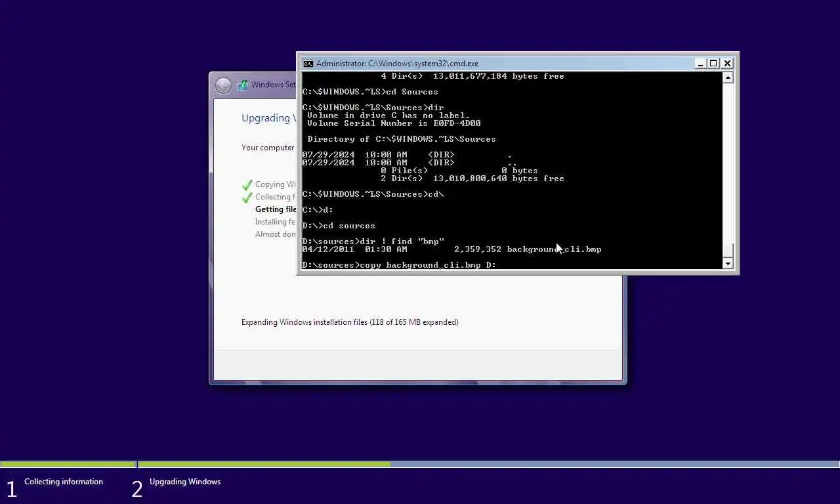Click the 'Collecting information' phase progress bar
Viewport: 840px width, 504px height.
[x=68, y=465]
